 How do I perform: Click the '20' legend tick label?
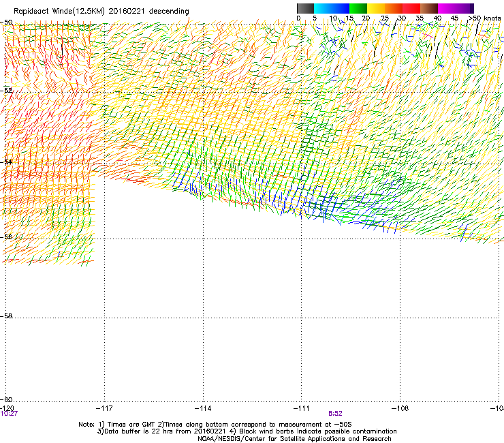click(x=366, y=18)
